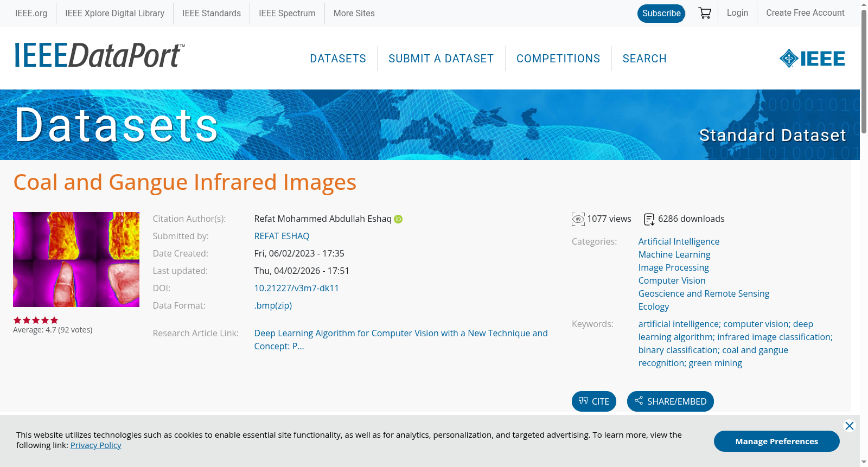The height and width of the screenshot is (467, 868).
Task: Click the coal and gangue recognition keyword
Action: click(x=713, y=356)
